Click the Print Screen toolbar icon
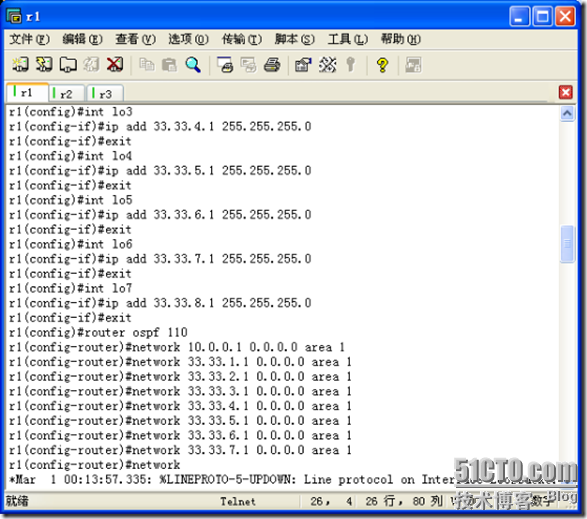Viewport: 587px width, 519px height. pos(225,65)
